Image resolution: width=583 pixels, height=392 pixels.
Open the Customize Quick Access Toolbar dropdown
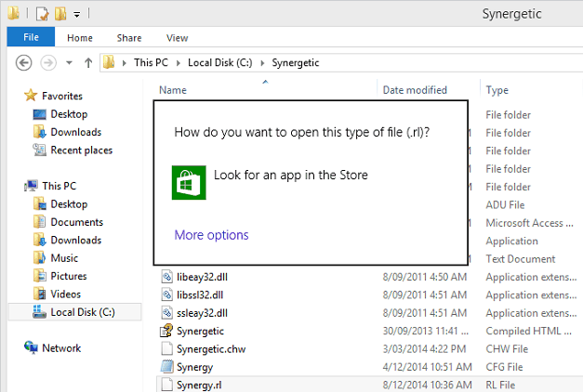76,15
